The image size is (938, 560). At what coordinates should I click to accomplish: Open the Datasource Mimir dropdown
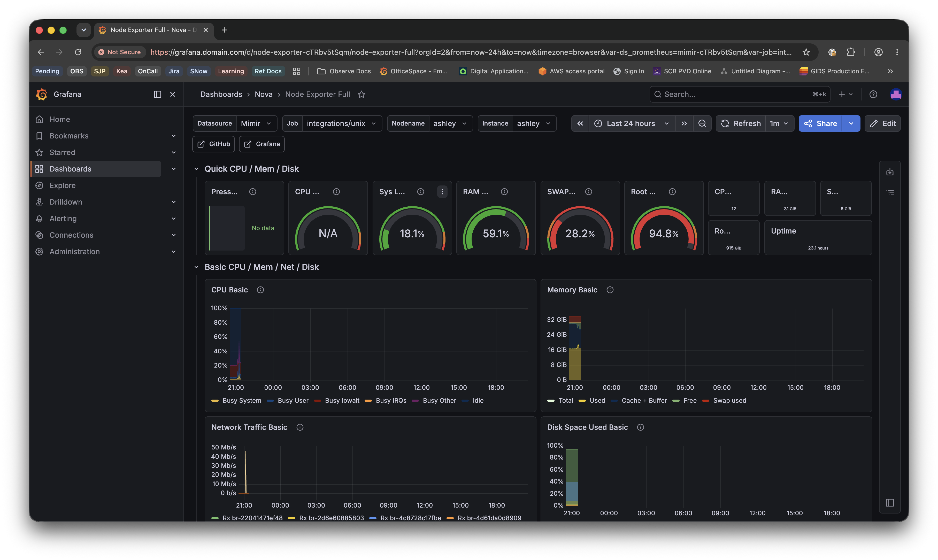point(256,123)
